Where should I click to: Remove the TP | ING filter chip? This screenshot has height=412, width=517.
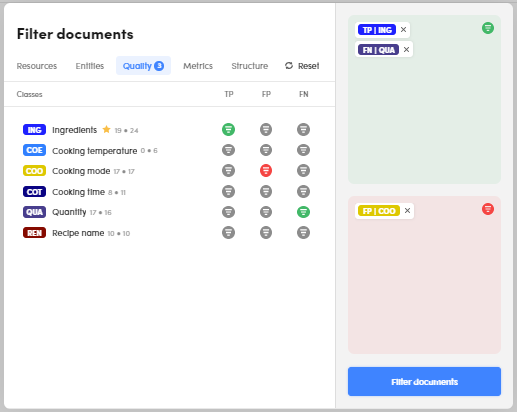point(403,30)
